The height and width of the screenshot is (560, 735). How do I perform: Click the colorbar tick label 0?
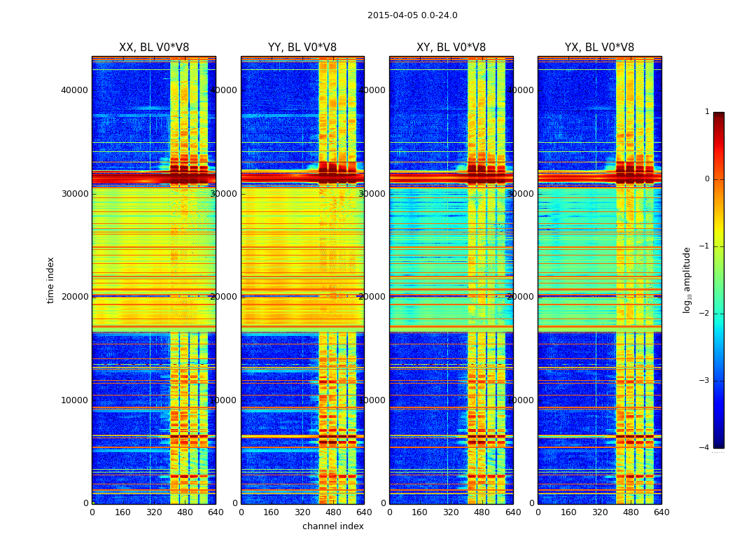[x=706, y=179]
